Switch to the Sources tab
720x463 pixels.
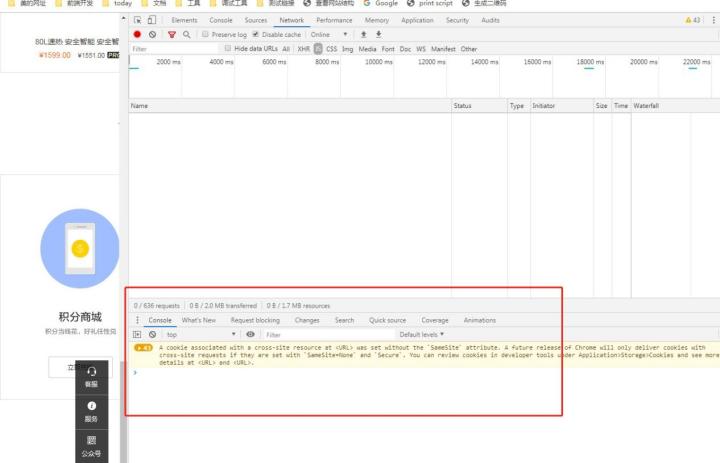(x=256, y=20)
